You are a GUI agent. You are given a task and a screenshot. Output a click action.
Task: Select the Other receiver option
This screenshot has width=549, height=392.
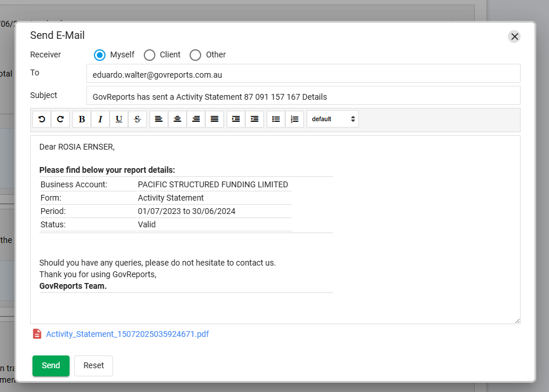click(x=195, y=55)
